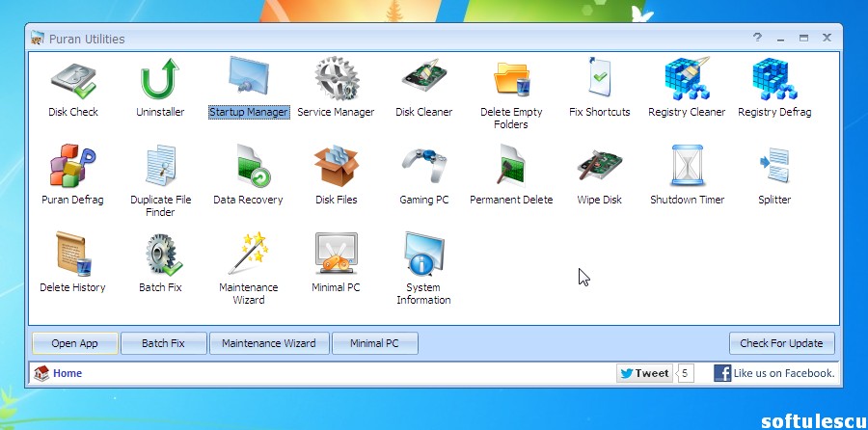Select the Batch Fix gear icon in grid
868x430 pixels.
coord(163,255)
